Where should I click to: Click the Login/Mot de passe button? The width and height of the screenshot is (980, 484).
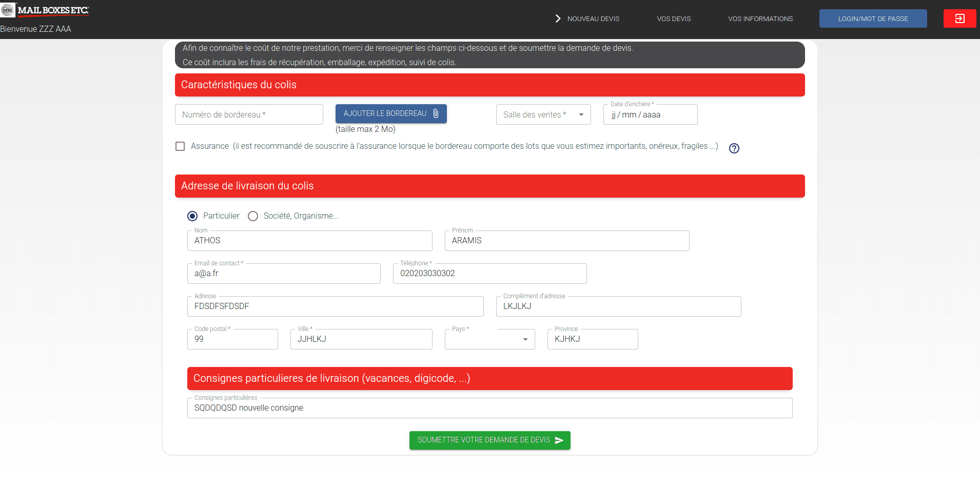(873, 18)
